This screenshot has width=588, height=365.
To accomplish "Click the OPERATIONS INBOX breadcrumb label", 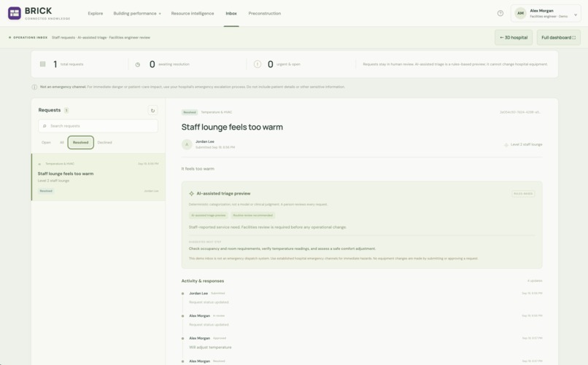I will coord(31,37).
